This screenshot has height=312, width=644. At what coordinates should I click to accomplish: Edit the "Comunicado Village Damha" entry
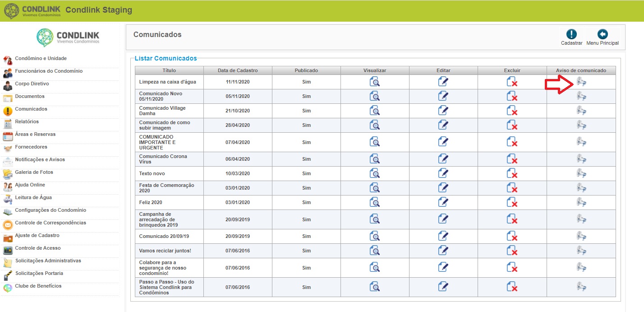coord(443,111)
